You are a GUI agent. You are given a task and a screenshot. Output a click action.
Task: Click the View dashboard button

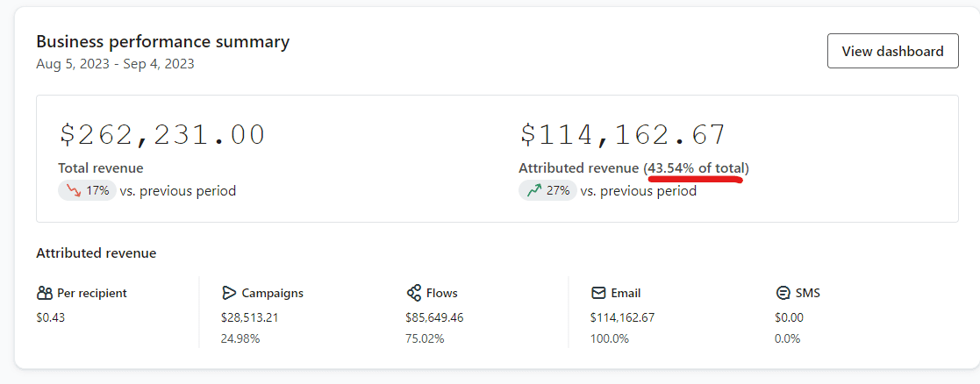click(x=892, y=51)
